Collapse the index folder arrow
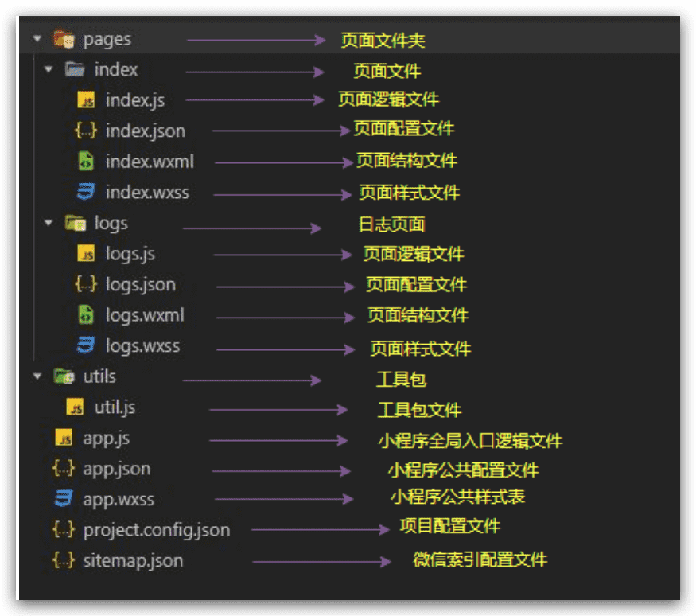 pos(49,70)
